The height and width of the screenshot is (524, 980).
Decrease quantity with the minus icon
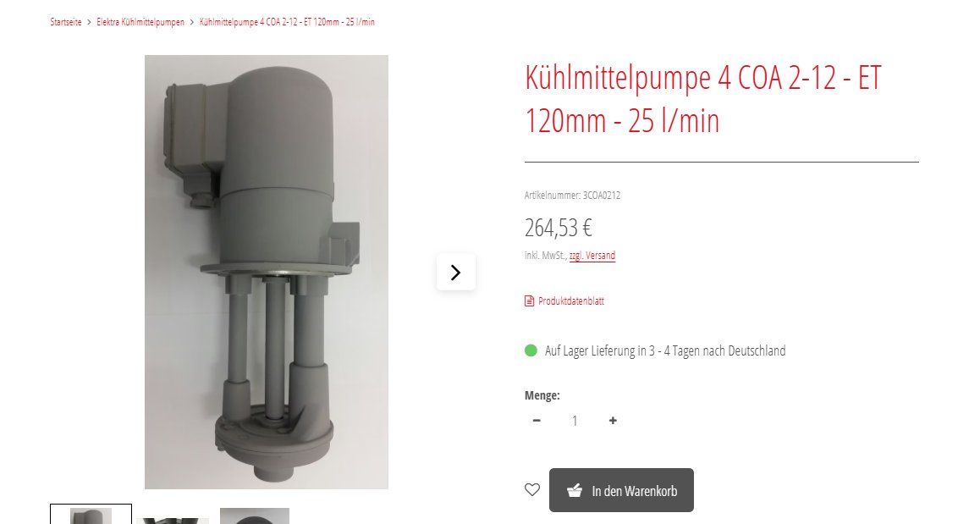pyautogui.click(x=537, y=420)
